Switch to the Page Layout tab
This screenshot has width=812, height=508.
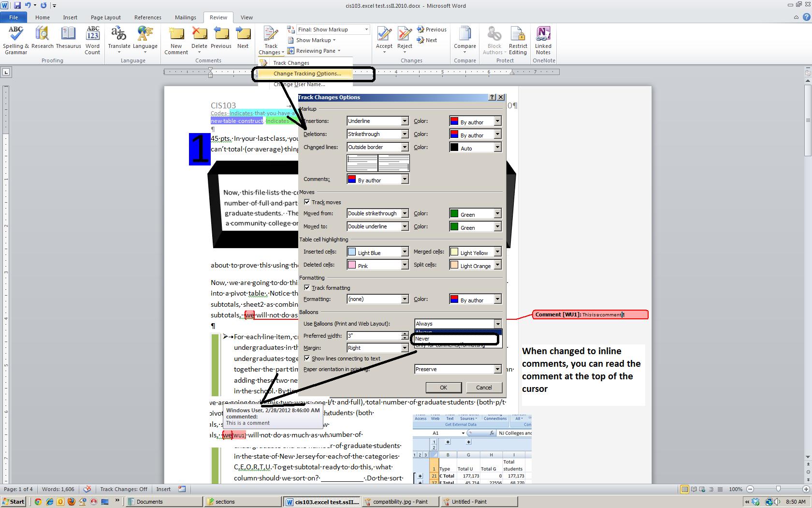105,17
